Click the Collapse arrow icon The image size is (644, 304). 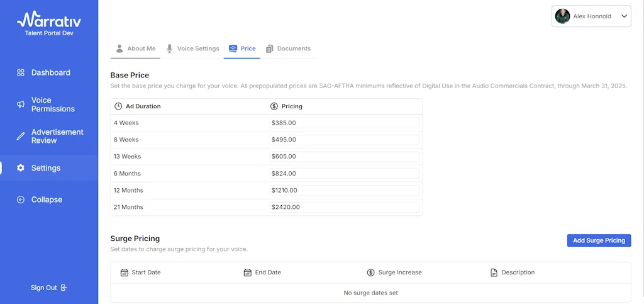coord(21,200)
